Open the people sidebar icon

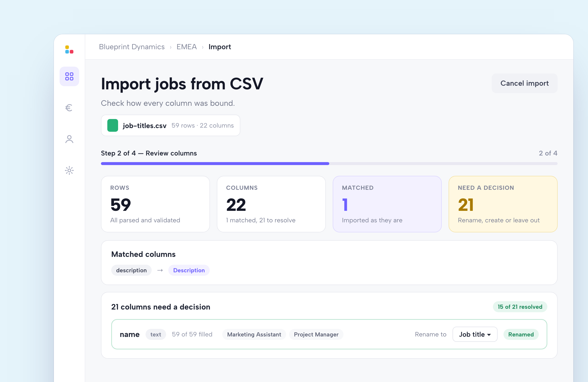[69, 139]
